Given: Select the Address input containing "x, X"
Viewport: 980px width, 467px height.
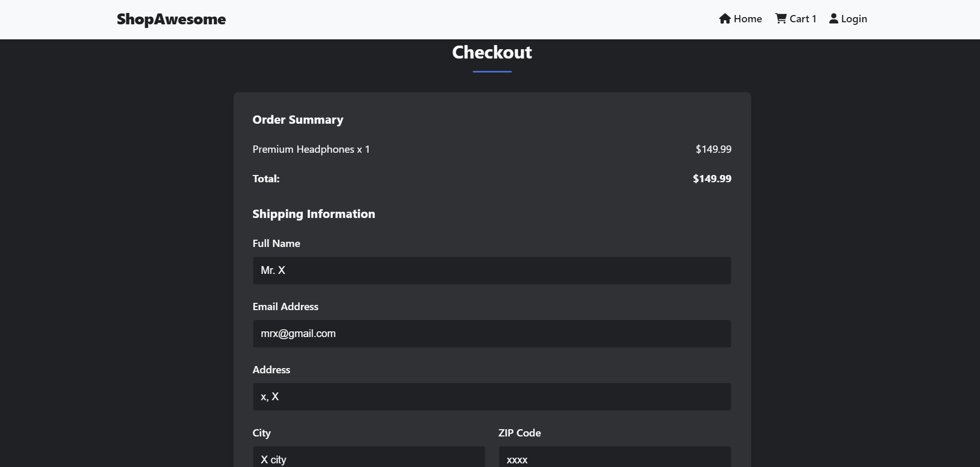Looking at the screenshot, I should coord(492,397).
